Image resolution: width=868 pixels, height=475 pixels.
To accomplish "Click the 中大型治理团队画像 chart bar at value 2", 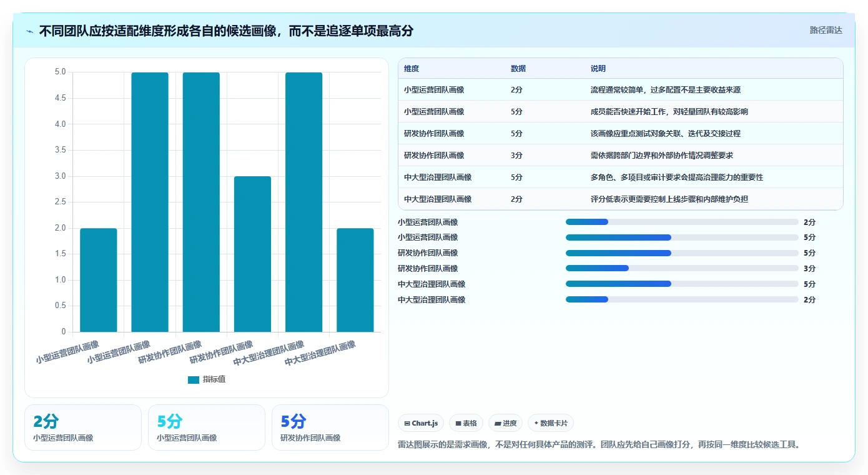I will click(x=355, y=280).
